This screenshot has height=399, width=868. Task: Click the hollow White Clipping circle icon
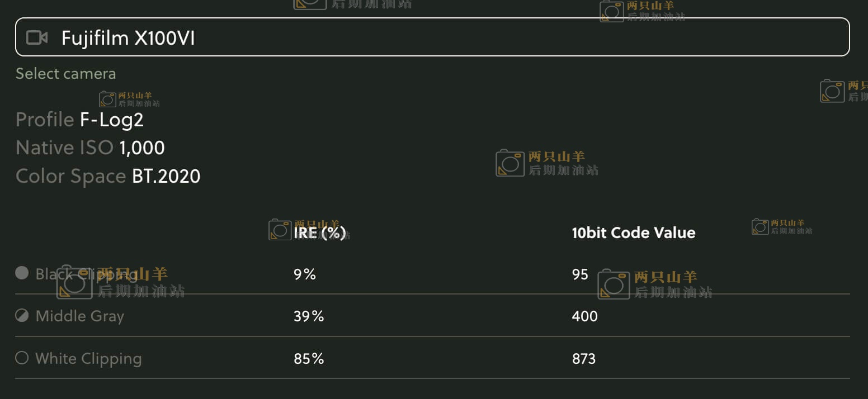[22, 358]
